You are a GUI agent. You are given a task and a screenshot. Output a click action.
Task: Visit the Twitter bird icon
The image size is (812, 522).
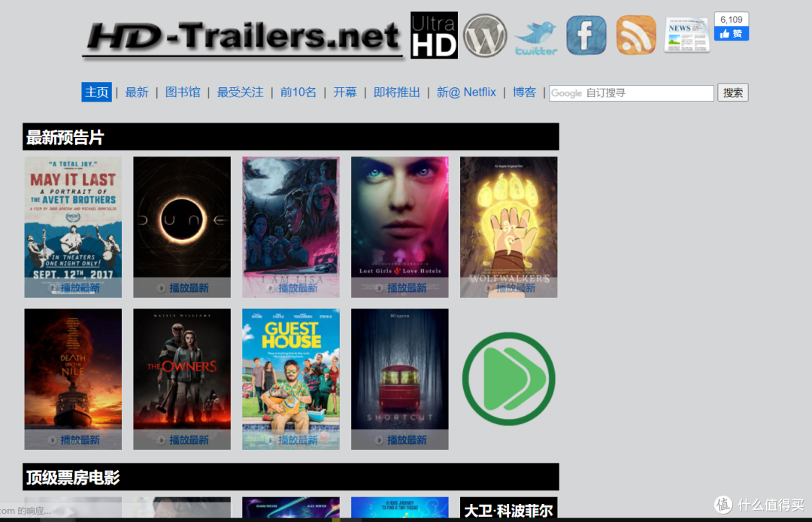pos(536,38)
